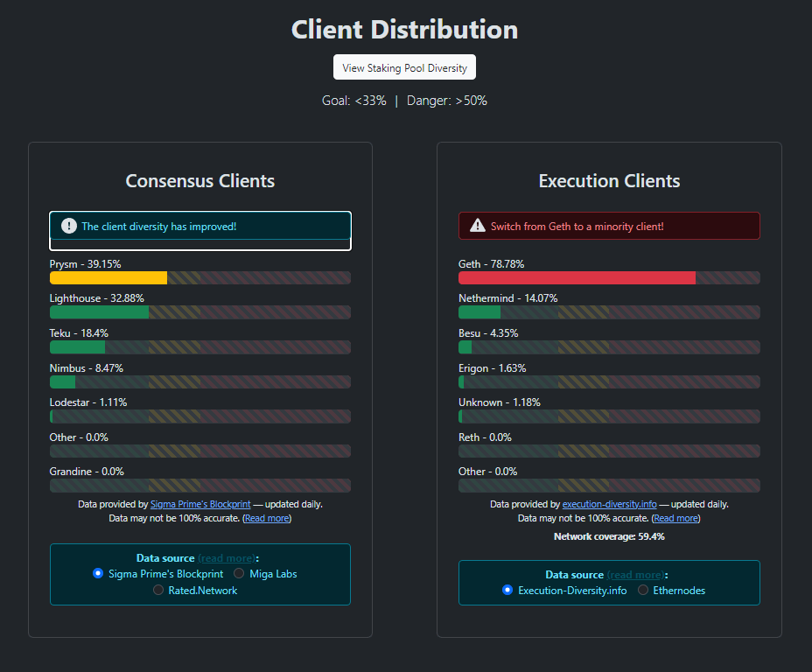Open read more link in execution data source

(636, 575)
